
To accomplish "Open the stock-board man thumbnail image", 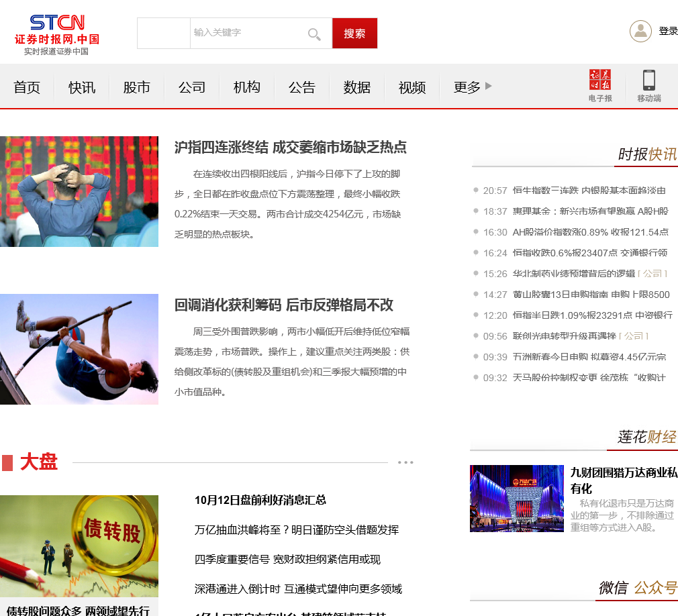I will [79, 191].
